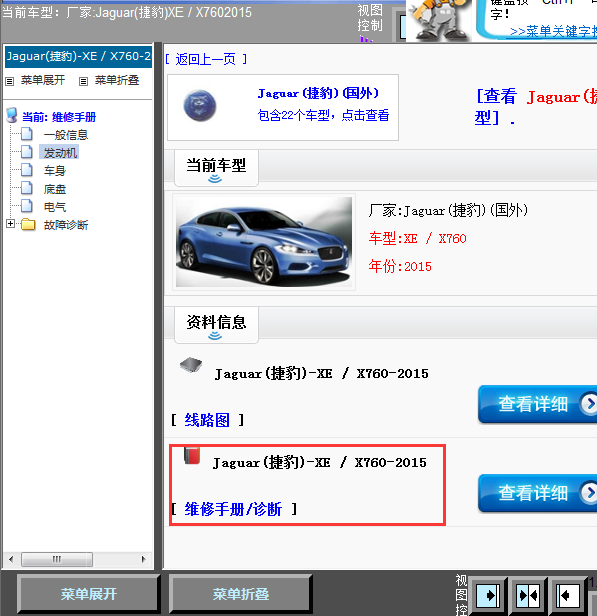The height and width of the screenshot is (616, 597).
Task: Click the page icon beside 一般信息
Action: coord(27,134)
